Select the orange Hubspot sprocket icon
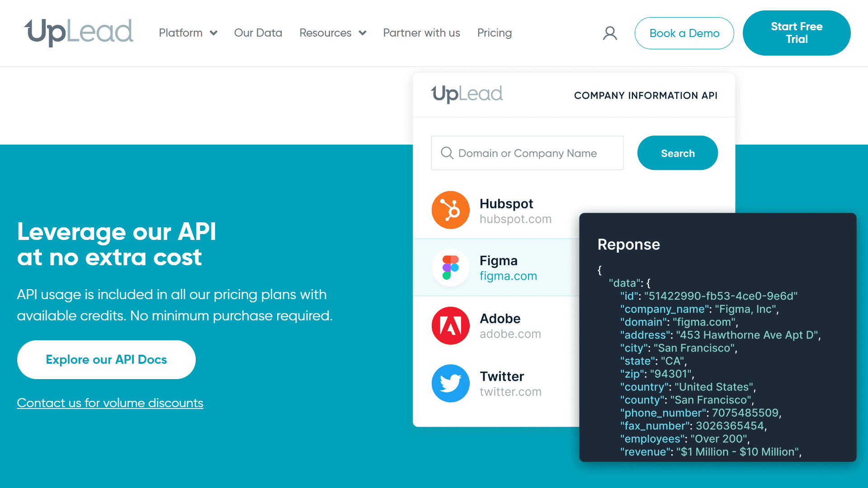868x488 pixels. point(450,210)
